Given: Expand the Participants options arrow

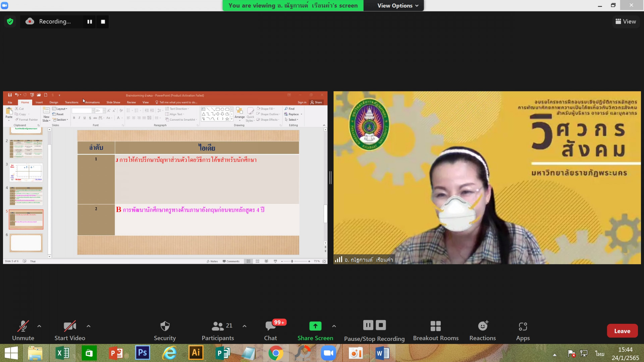Looking at the screenshot, I should pos(245,326).
